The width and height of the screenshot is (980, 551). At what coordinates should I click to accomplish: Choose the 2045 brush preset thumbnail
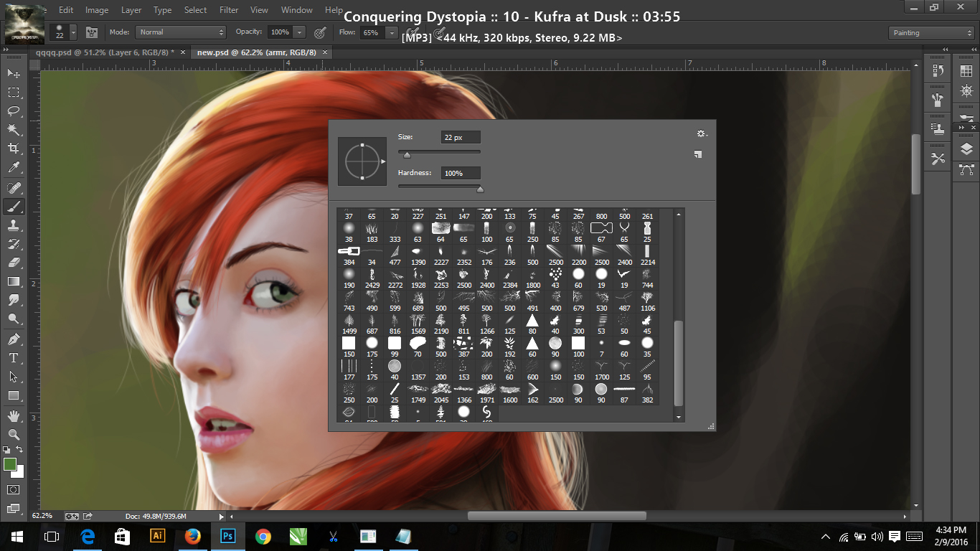pyautogui.click(x=441, y=392)
